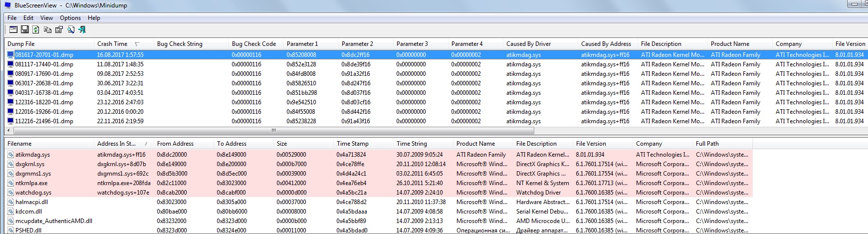
Task: Click the Save (floppy disk) toolbar icon
Action: pos(24,30)
